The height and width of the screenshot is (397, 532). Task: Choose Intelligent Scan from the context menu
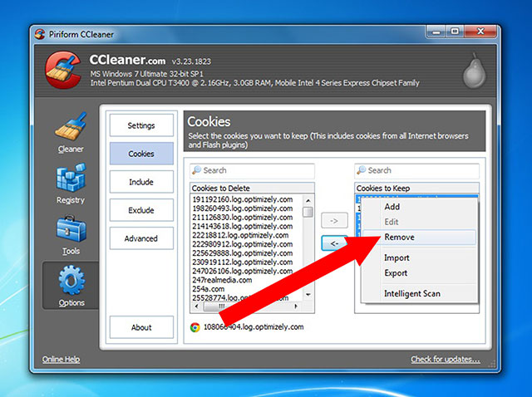click(419, 293)
